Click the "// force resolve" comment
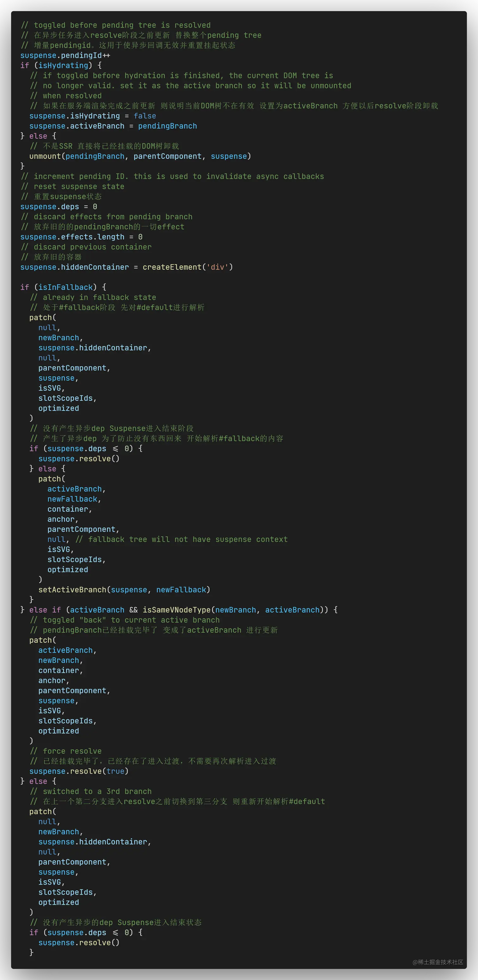The width and height of the screenshot is (478, 980). point(66,751)
